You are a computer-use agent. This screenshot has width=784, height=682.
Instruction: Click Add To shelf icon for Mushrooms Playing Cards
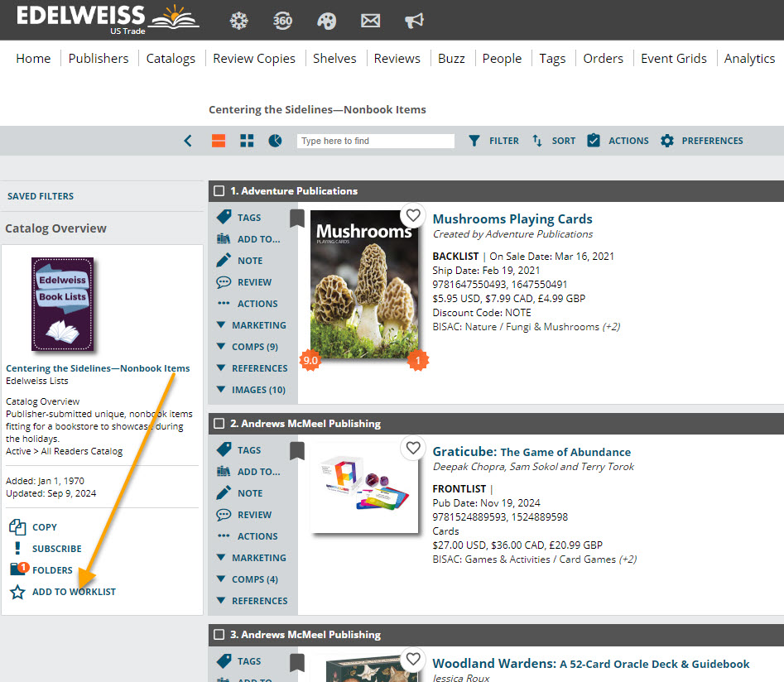[x=224, y=239]
